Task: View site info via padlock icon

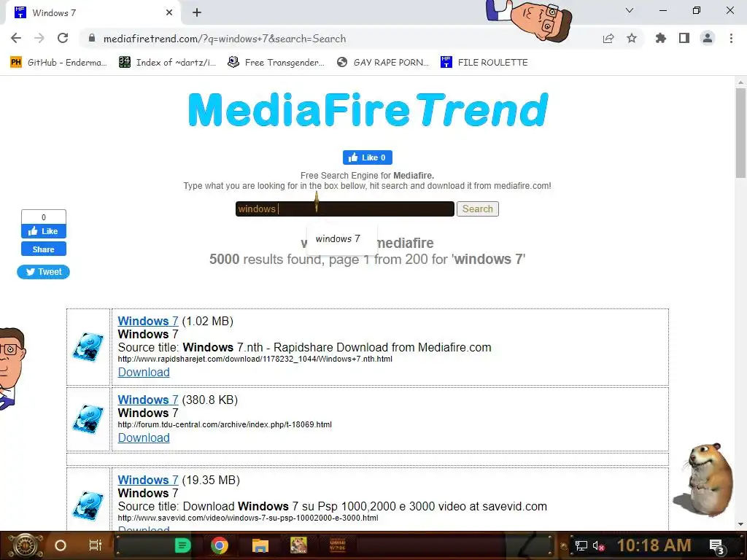Action: [92, 38]
